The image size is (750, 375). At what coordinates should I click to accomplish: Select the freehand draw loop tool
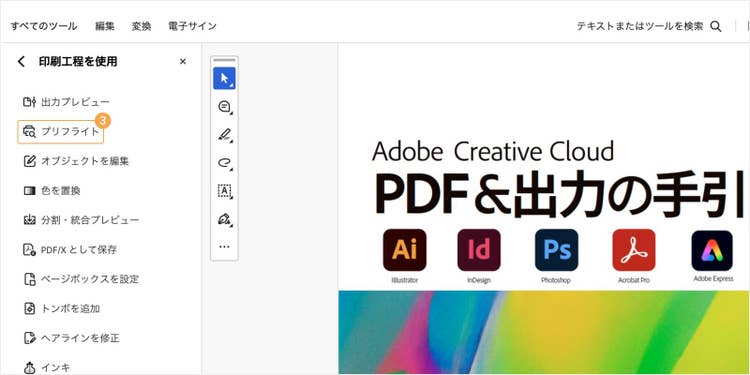tap(224, 163)
